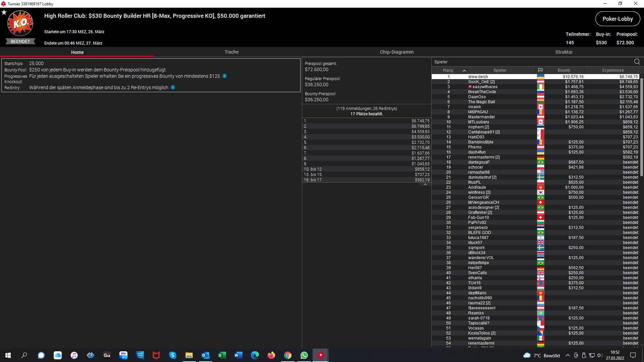This screenshot has height=362, width=644.
Task: Click the info icon next to Re-Entry text
Action: pyautogui.click(x=173, y=87)
